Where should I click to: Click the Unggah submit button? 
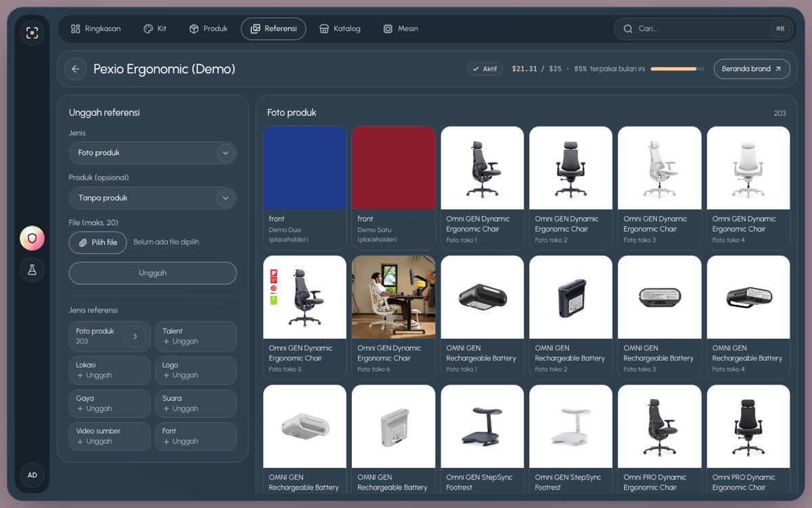coord(153,273)
